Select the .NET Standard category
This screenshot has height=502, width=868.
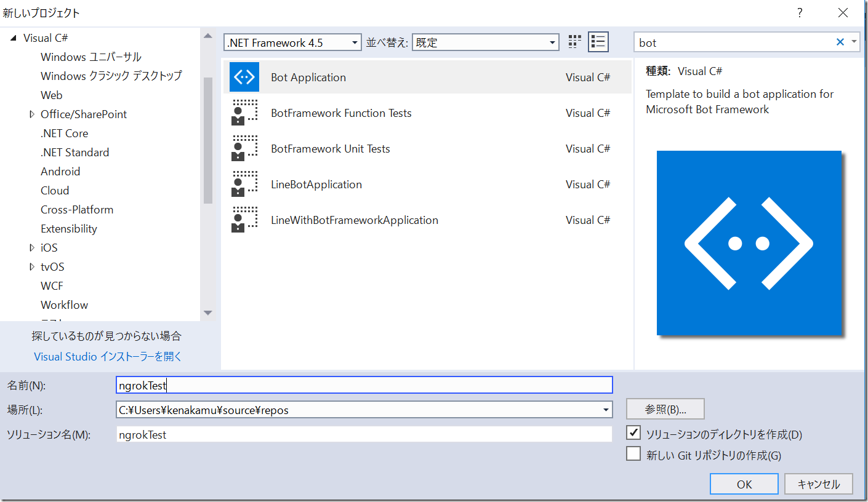(74, 153)
